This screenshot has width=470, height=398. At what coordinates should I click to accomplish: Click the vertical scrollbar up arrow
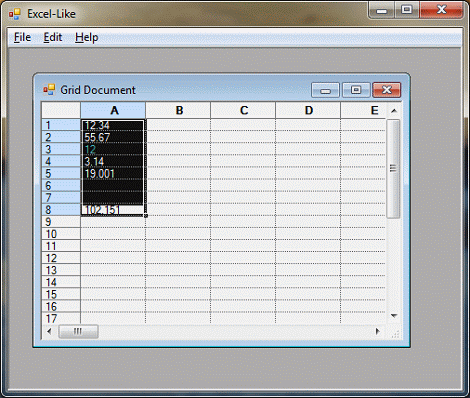click(x=394, y=111)
